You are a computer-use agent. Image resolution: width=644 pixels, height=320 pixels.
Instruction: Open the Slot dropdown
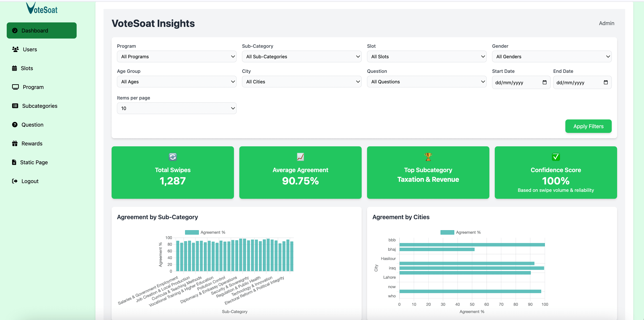(427, 56)
